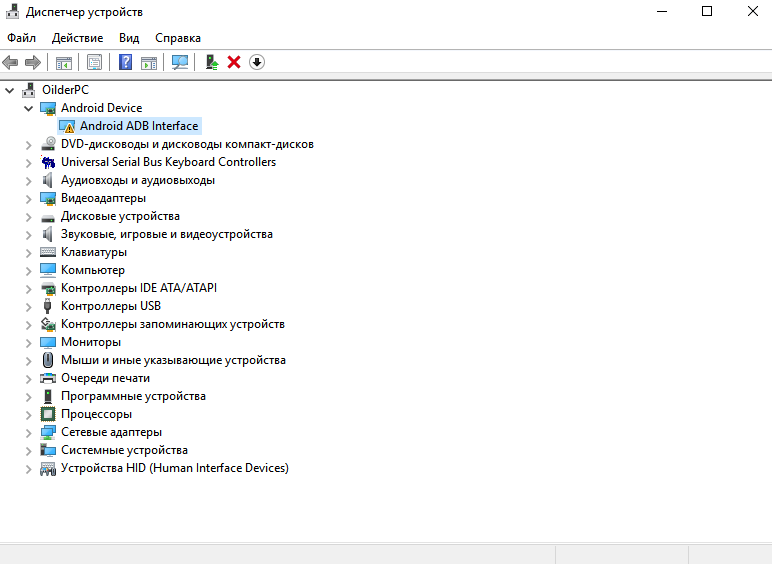The image size is (772, 564).
Task: Select the Контроллеры USB label
Action: tap(111, 306)
